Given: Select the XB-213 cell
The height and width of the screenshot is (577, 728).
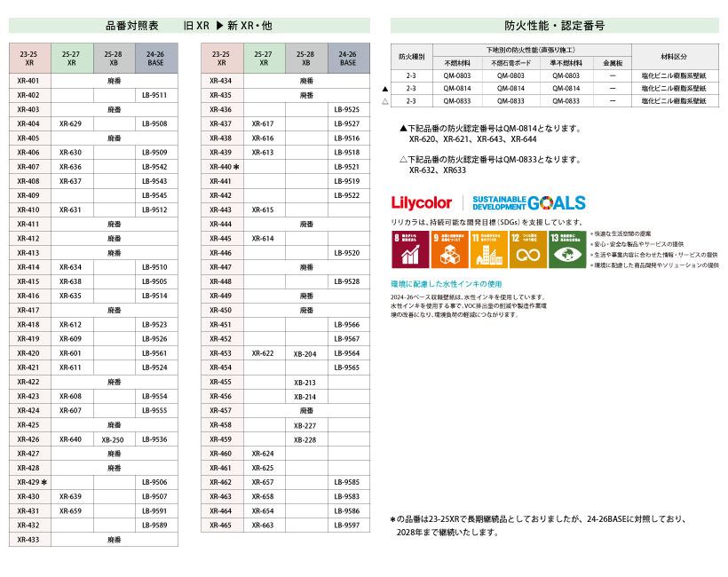Looking at the screenshot, I should tap(305, 383).
